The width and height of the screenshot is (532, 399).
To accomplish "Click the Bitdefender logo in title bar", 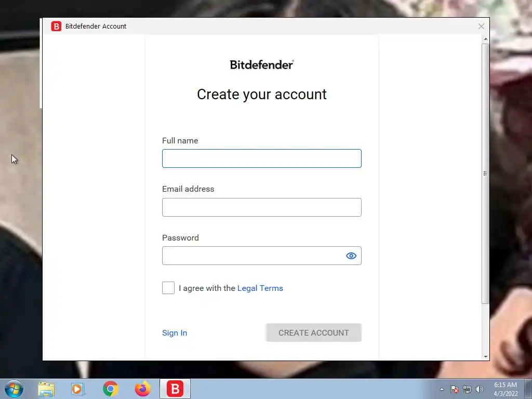I will (x=56, y=26).
